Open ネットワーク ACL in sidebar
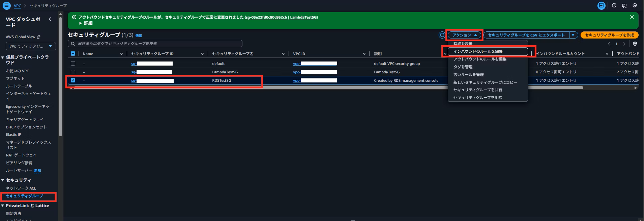The width and height of the screenshot is (644, 221). tap(21, 188)
